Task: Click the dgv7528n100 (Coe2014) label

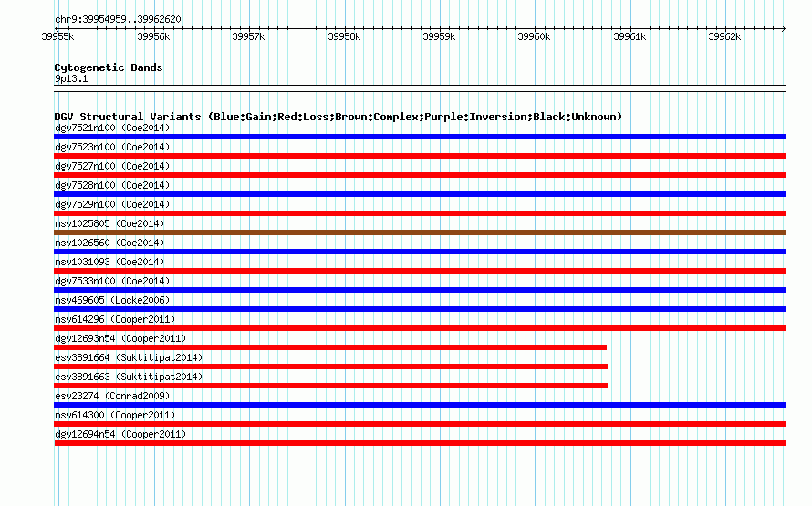Action: pos(112,185)
